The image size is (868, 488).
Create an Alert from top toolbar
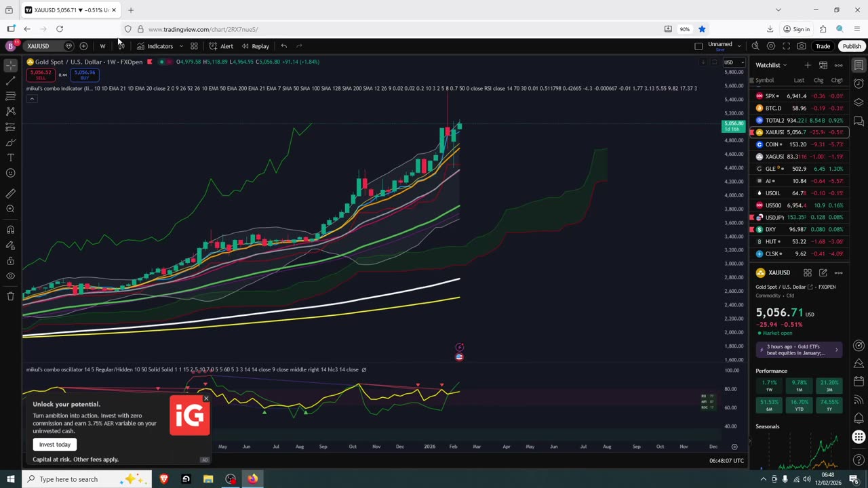[221, 46]
